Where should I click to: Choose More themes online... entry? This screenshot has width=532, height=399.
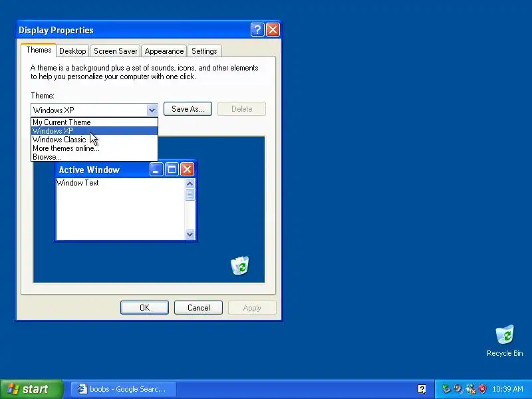(94, 148)
